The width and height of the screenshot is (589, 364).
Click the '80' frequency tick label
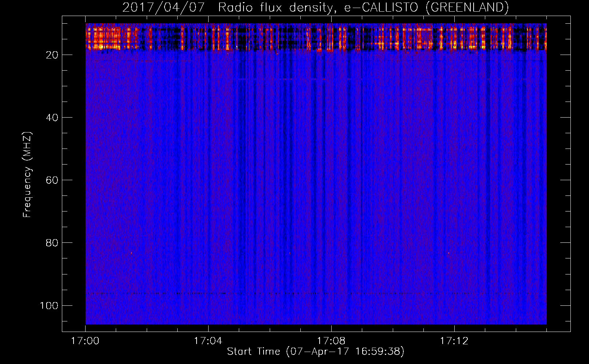click(52, 243)
